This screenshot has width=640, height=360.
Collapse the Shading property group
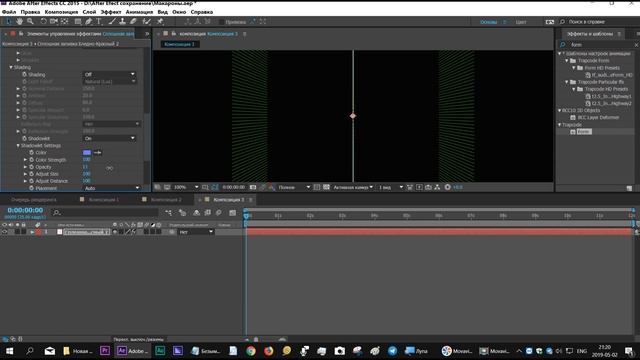click(11, 67)
